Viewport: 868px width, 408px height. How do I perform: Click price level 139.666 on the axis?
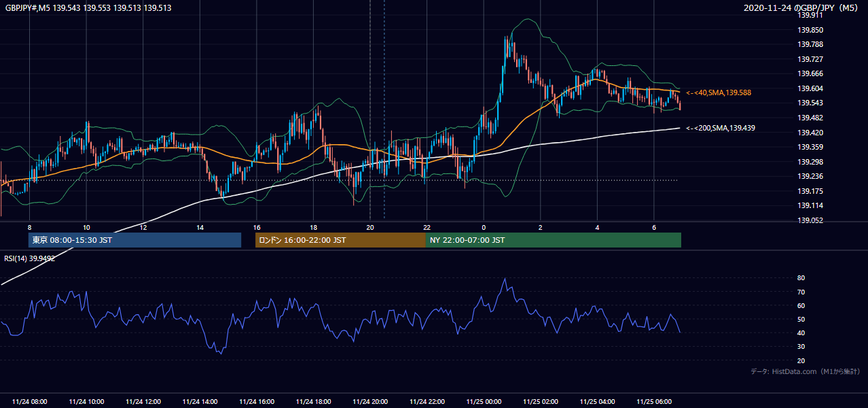[810, 74]
